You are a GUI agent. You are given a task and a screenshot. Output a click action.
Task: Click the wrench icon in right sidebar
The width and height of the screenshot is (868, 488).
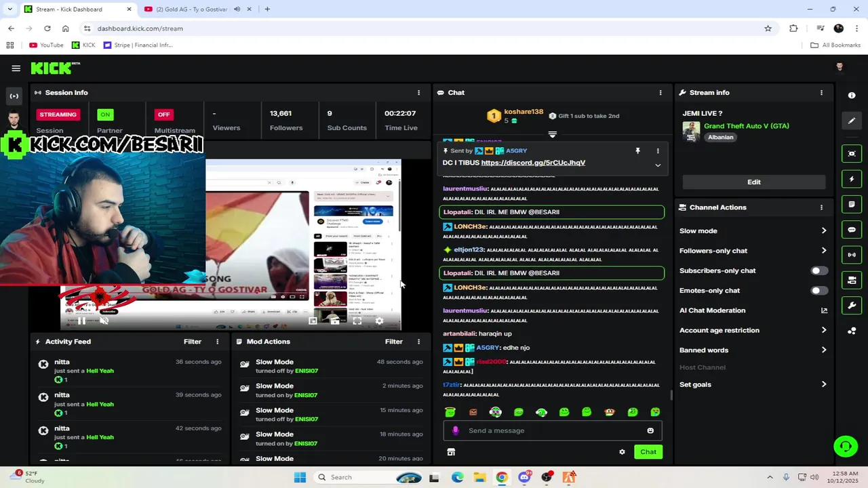(852, 305)
